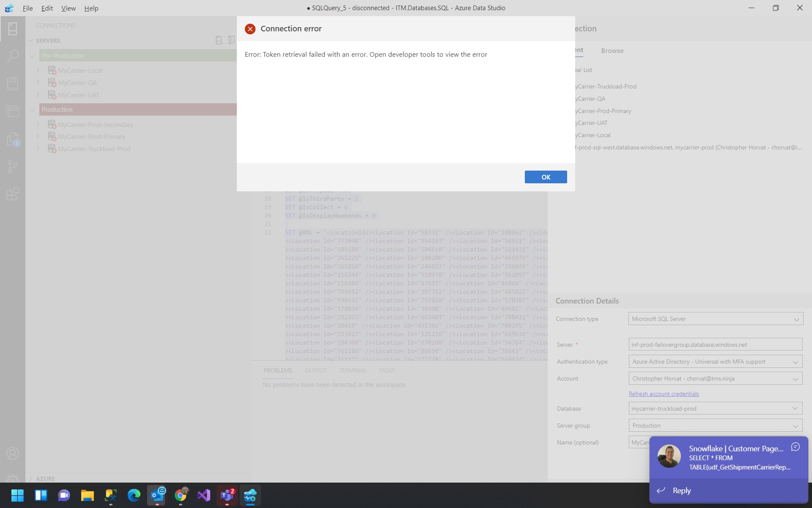The image size is (812, 508).
Task: Collapse the Production server group
Action: pos(32,110)
